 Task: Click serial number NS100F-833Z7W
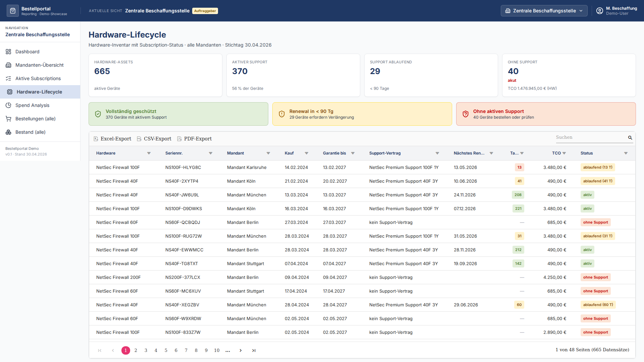[x=183, y=333]
